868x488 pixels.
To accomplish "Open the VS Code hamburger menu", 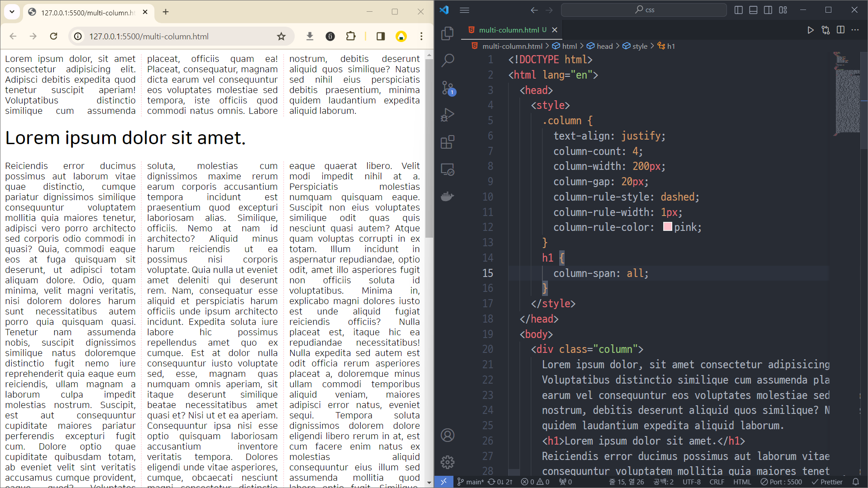I will click(464, 10).
